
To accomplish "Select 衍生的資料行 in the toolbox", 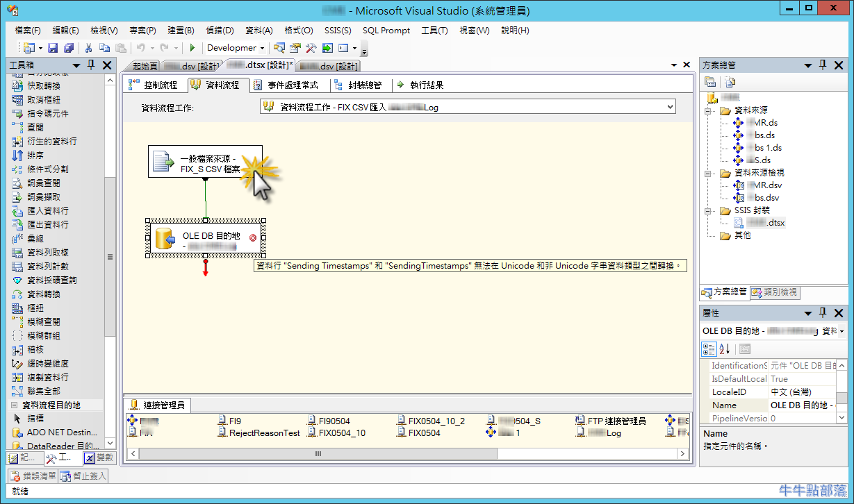I will tap(52, 141).
